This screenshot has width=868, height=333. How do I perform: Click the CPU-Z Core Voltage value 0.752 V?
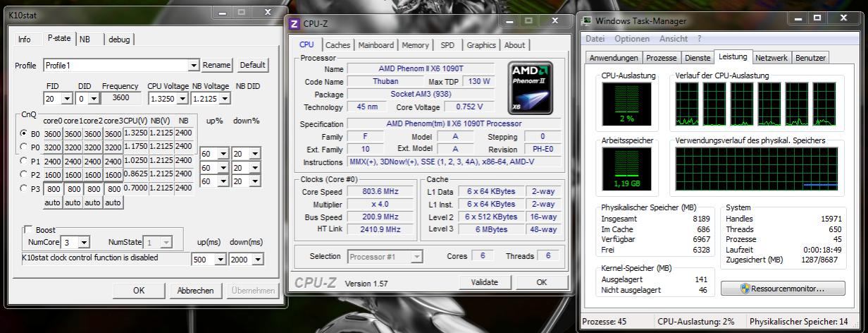click(469, 107)
